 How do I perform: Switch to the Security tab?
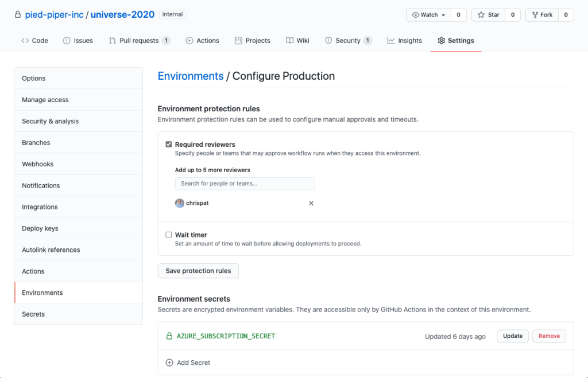tap(348, 41)
